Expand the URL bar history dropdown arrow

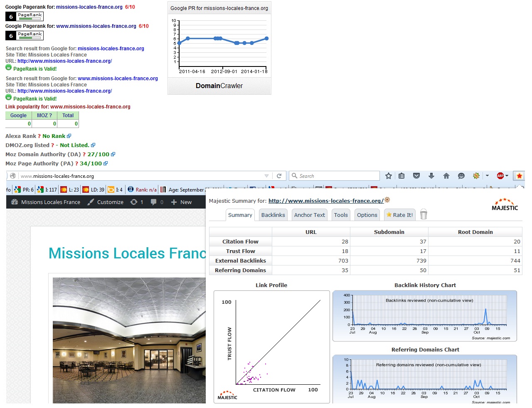click(x=266, y=176)
